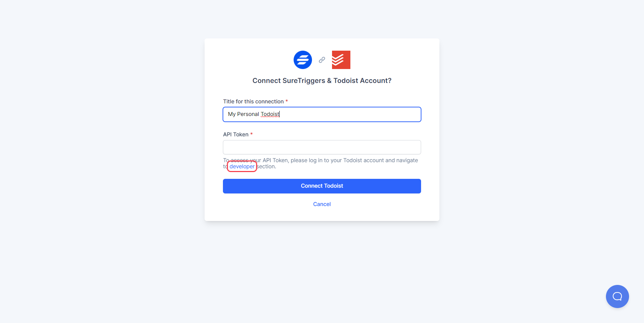The width and height of the screenshot is (644, 323).
Task: Click the connection title text field
Action: (321, 114)
